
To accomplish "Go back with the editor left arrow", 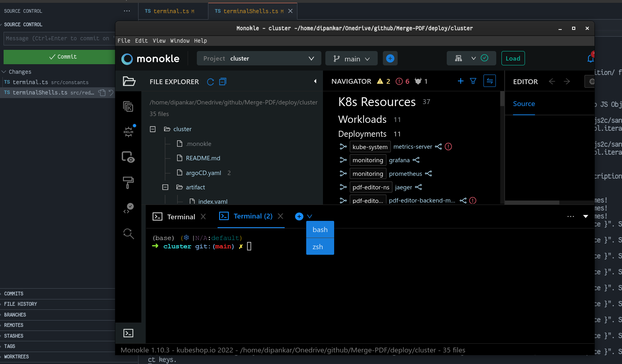I will click(x=552, y=81).
